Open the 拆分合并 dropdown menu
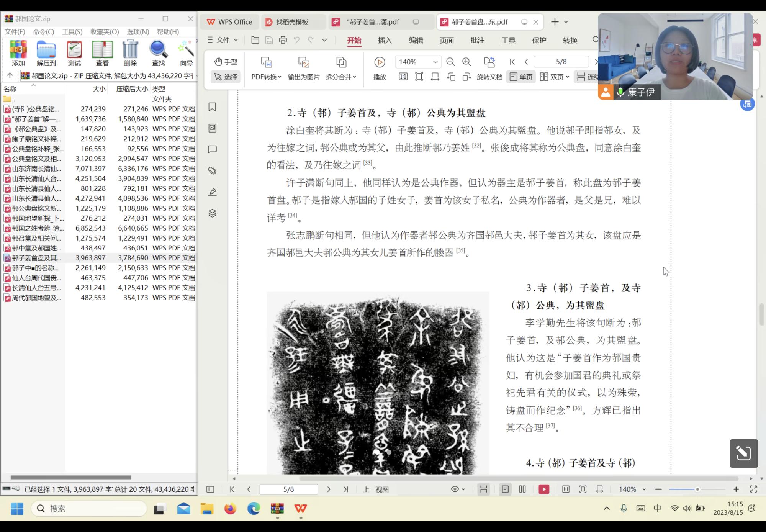 (341, 77)
